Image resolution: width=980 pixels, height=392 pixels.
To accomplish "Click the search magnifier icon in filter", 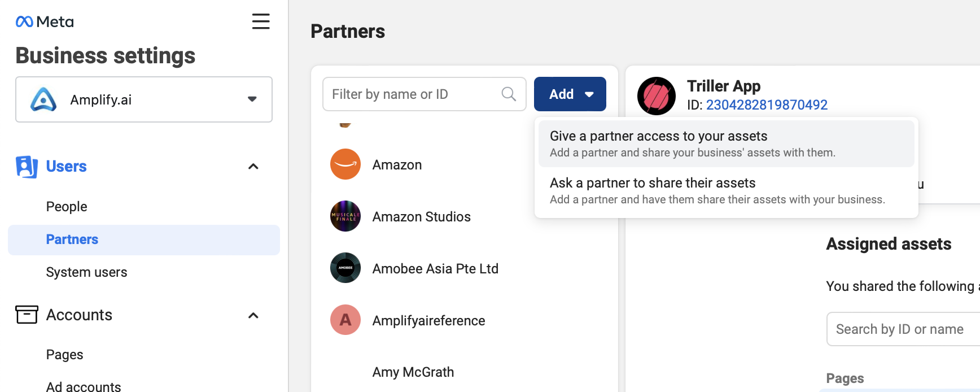I will point(509,94).
